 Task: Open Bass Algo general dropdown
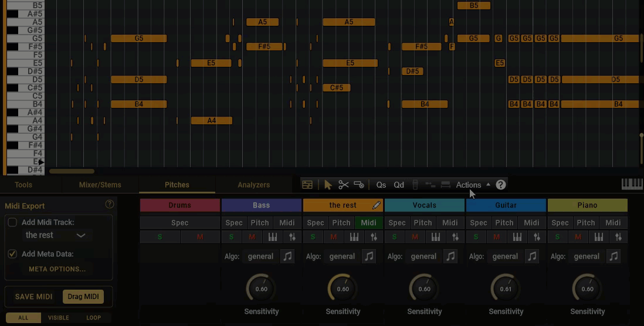(260, 256)
